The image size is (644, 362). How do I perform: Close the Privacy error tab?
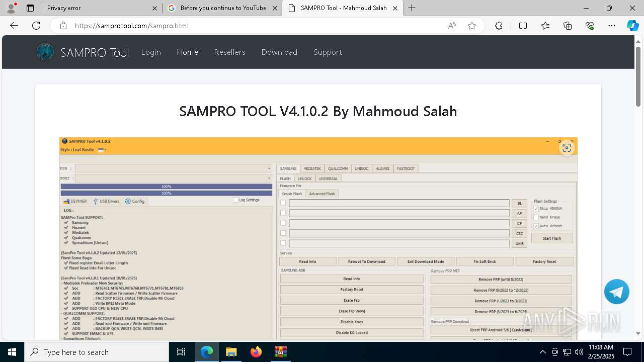(x=154, y=8)
